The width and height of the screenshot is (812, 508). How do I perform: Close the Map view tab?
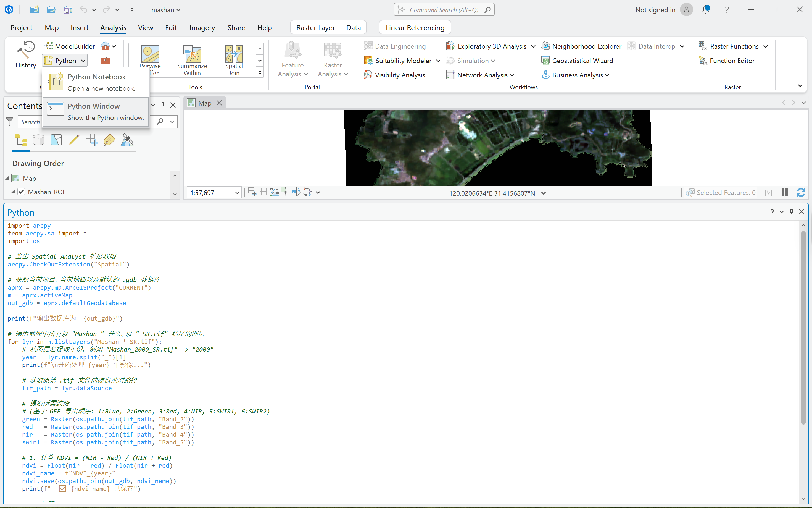click(219, 103)
